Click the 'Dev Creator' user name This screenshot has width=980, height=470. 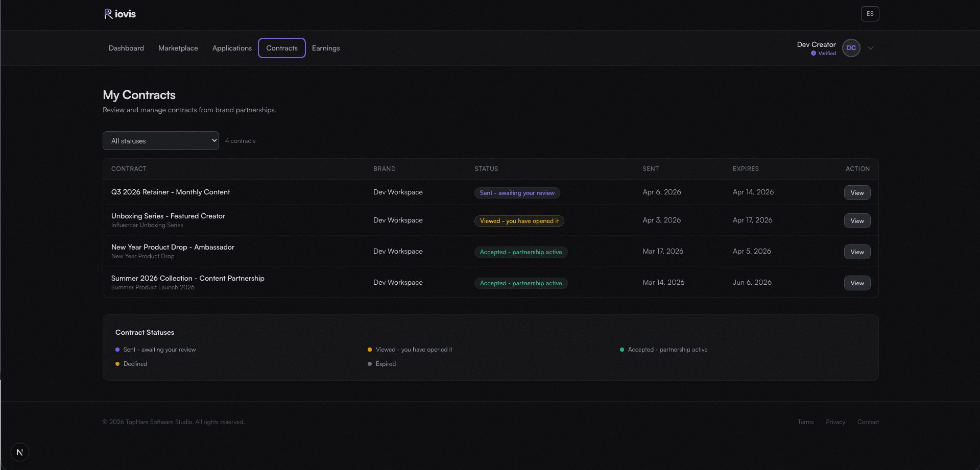(x=816, y=44)
